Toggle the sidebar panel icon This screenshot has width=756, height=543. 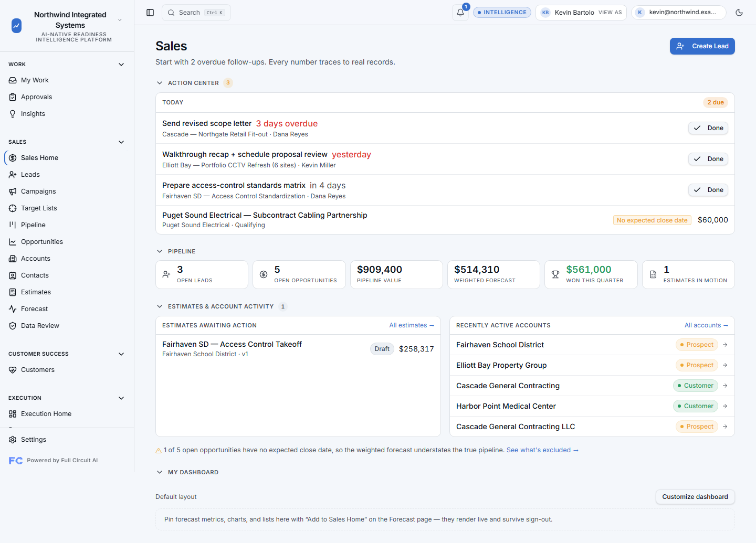pos(150,13)
